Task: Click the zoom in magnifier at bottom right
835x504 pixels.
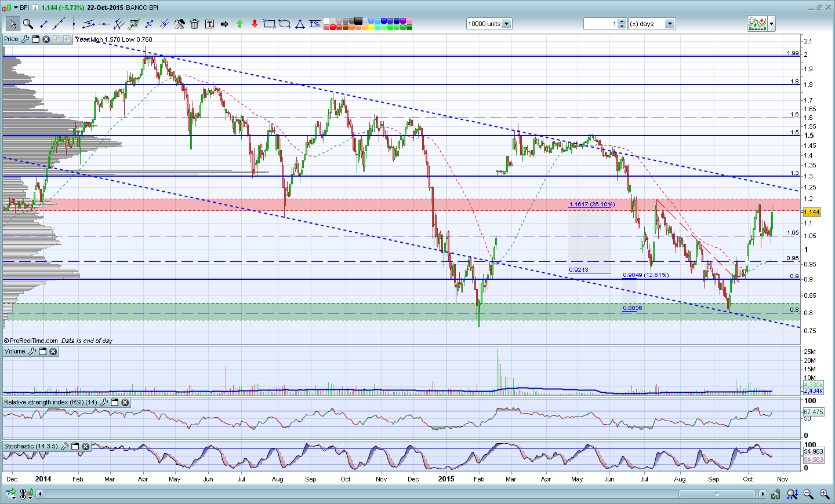Action: pos(824,494)
